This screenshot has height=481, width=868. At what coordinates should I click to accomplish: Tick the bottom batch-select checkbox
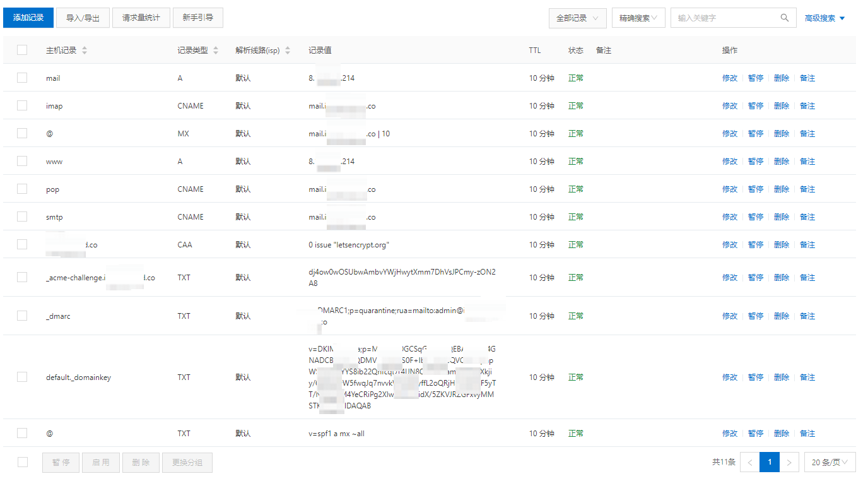[x=23, y=462]
